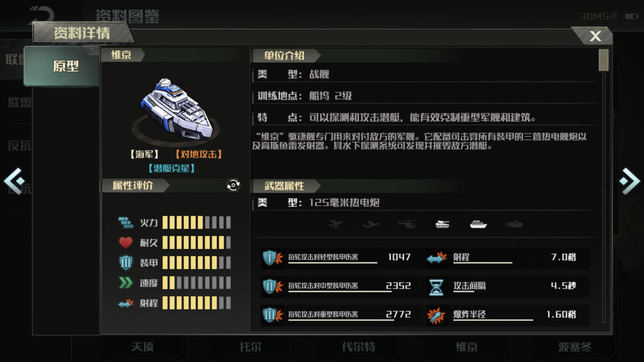Image resolution: width=644 pixels, height=362 pixels.
Task: Click the heavy armor damage shield icon
Action: 272,315
